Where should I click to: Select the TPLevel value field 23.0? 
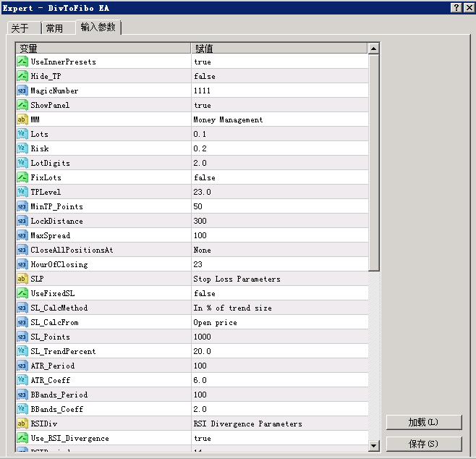[x=279, y=192]
